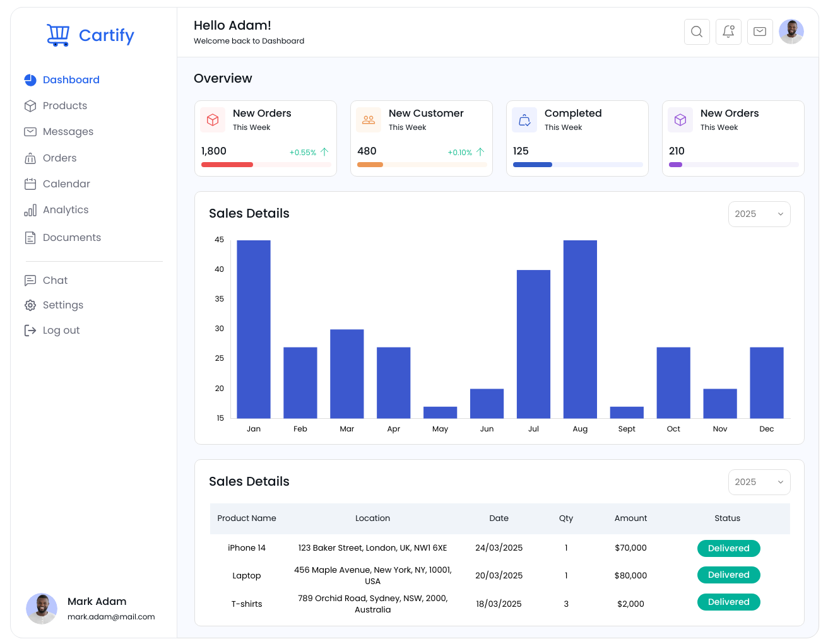Image resolution: width=828 pixels, height=644 pixels.
Task: Click the Location column header
Action: pos(373,518)
